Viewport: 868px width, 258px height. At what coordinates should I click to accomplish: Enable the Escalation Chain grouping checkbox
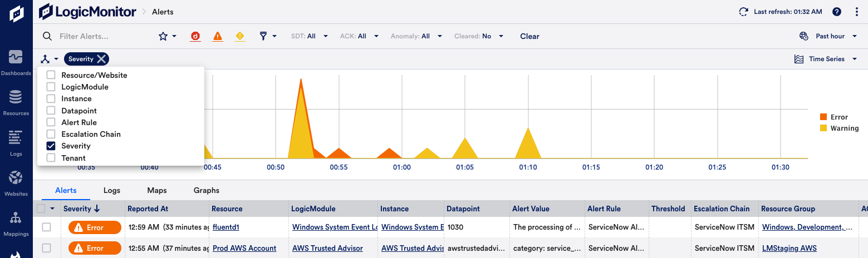51,134
